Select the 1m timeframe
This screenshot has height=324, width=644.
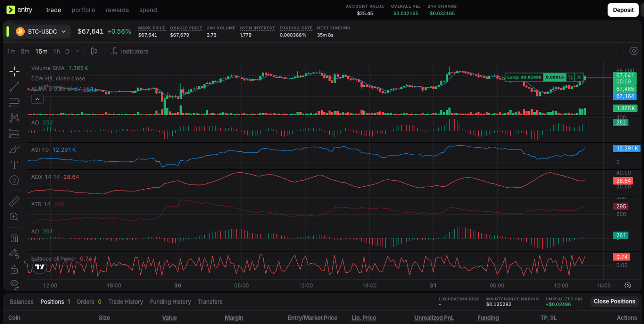11,51
